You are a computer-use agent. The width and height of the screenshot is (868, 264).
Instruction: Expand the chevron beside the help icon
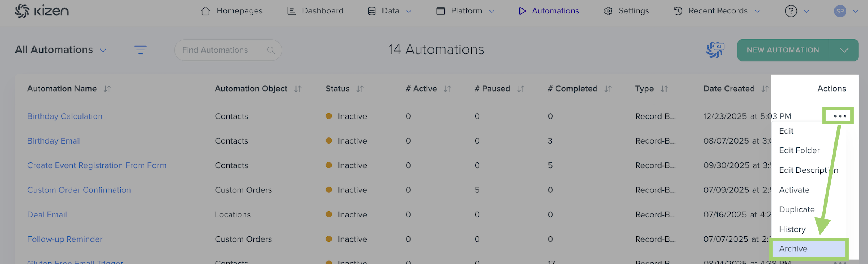[806, 12]
